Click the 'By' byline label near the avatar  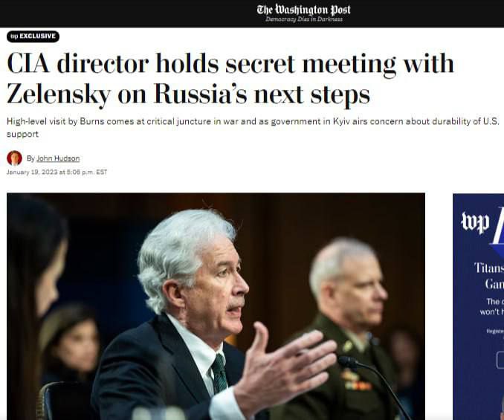30,158
